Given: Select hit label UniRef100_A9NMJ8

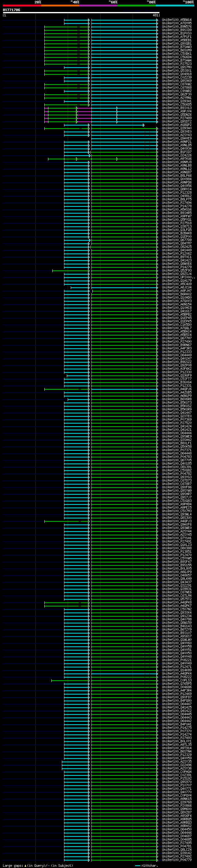Looking at the screenshot, I should 177,162.
